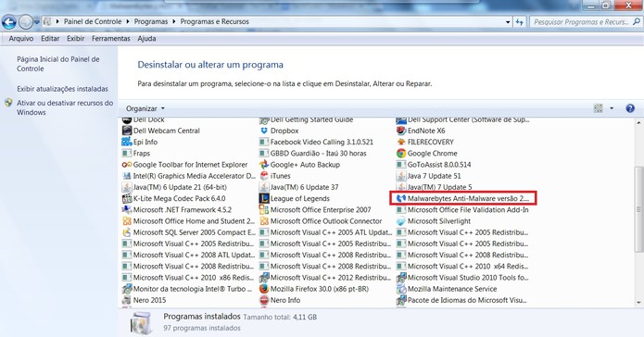The width and height of the screenshot is (644, 337).
Task: Select Microsoft Visual Studio 2010 Tools entry
Action: tap(462, 278)
